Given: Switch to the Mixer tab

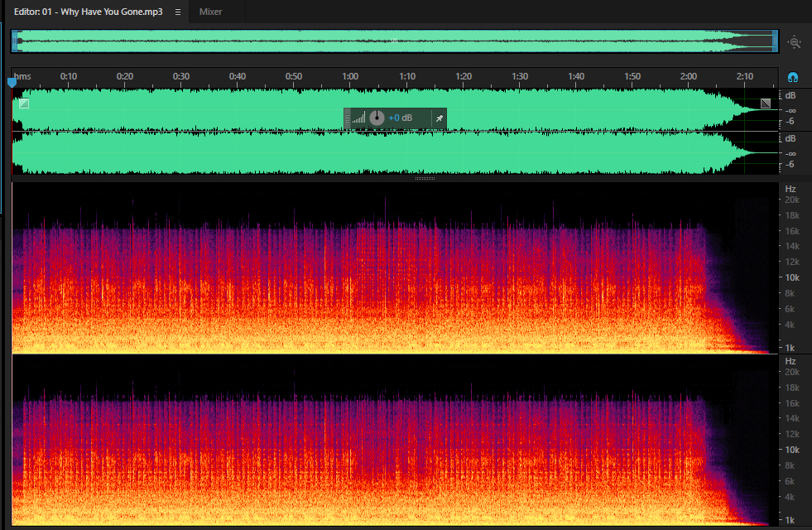Looking at the screenshot, I should (210, 12).
